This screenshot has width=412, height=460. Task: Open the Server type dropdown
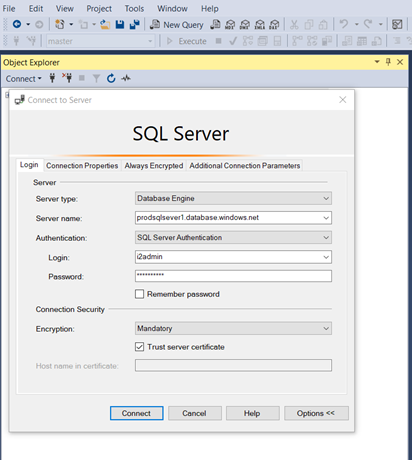click(233, 198)
